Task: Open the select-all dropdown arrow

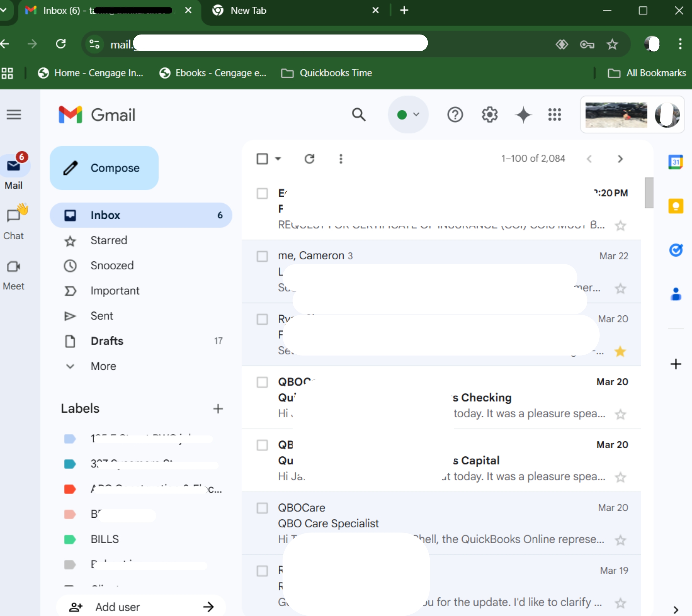Action: (278, 159)
